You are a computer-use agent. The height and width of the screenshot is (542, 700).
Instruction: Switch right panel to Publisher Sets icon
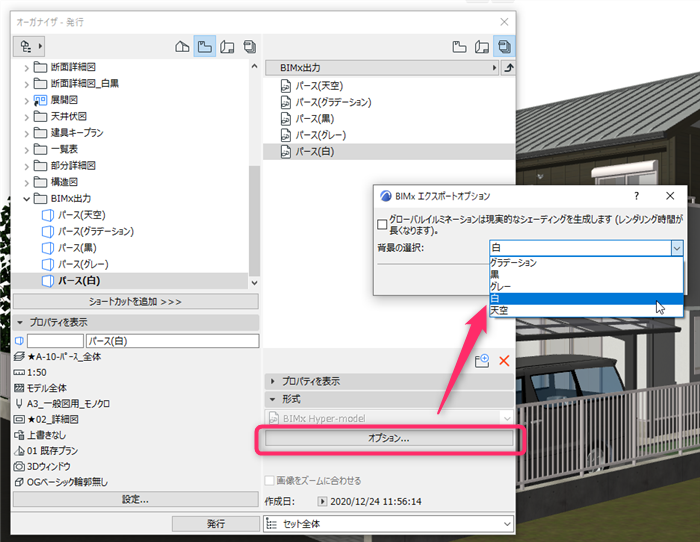coord(504,46)
